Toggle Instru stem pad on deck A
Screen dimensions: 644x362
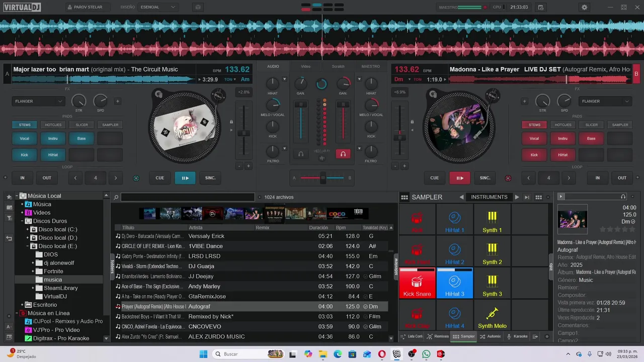[x=53, y=138]
